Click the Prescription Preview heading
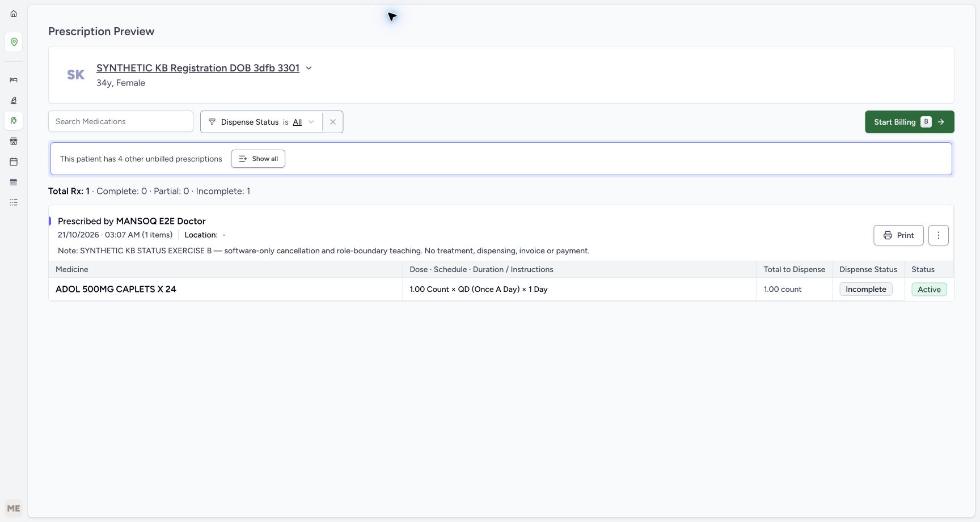 tap(101, 31)
